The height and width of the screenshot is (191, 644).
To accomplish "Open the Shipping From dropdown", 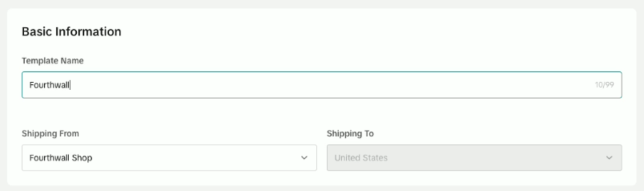I will (169, 158).
